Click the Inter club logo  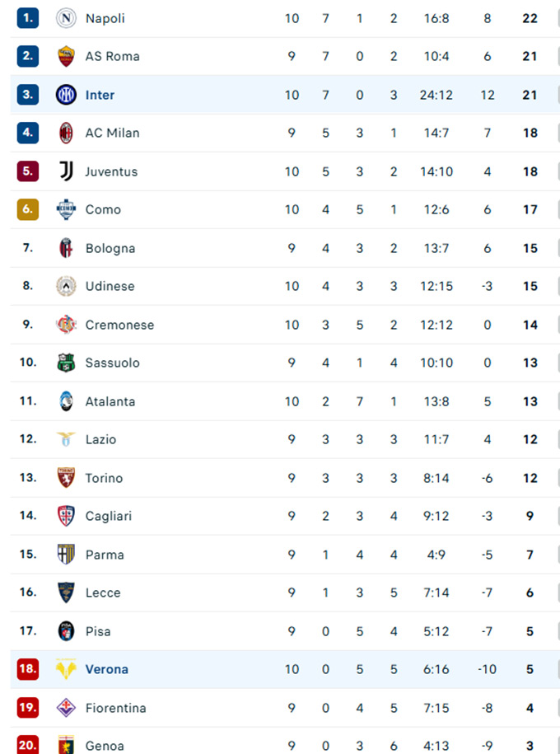(x=66, y=95)
